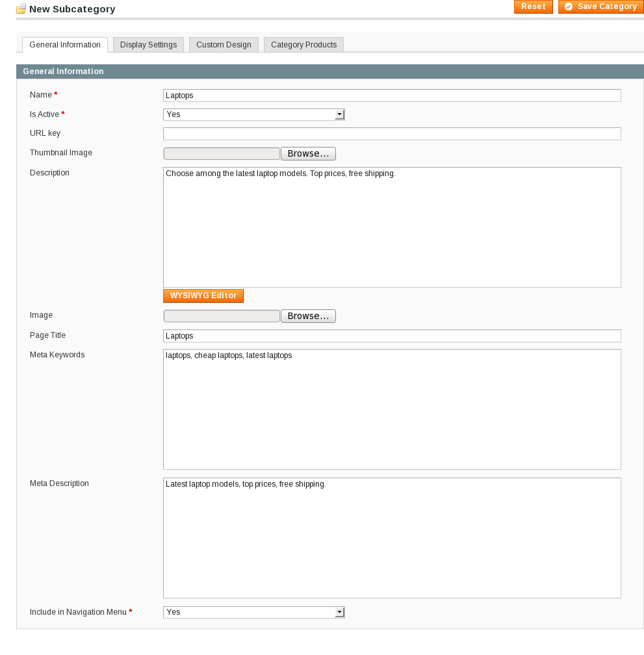Save the category with Save Category button

tap(600, 6)
